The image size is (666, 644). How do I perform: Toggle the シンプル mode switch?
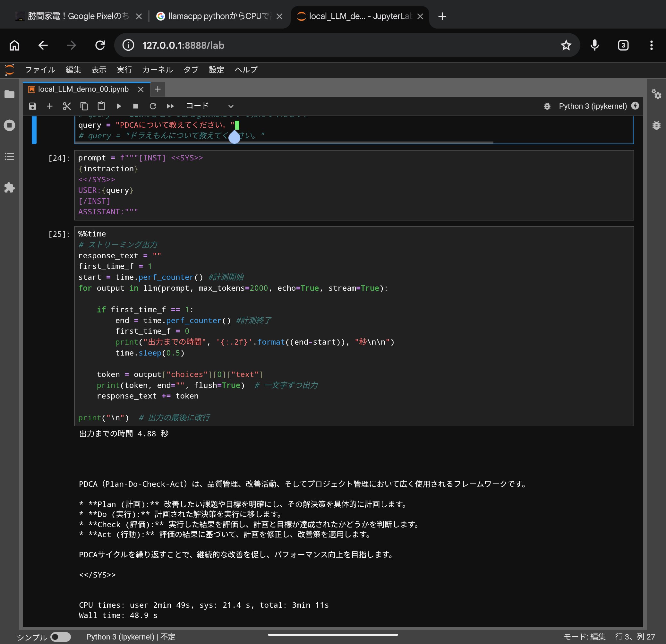click(x=61, y=637)
